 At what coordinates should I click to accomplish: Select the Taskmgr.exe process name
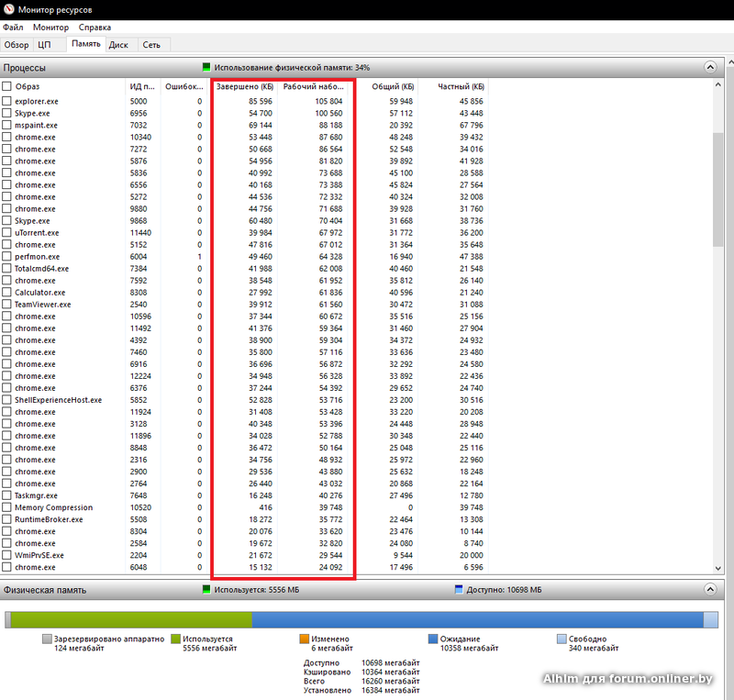36,495
